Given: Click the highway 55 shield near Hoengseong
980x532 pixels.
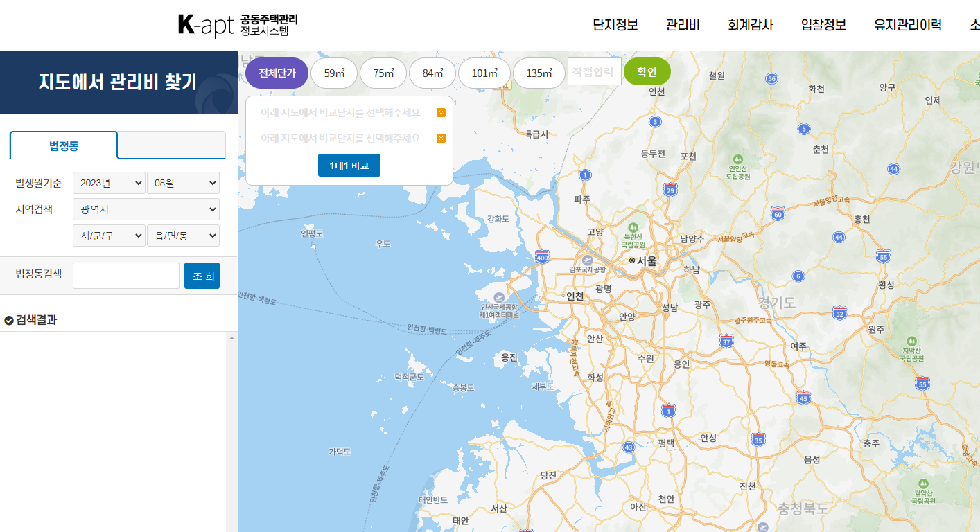Looking at the screenshot, I should click(883, 256).
